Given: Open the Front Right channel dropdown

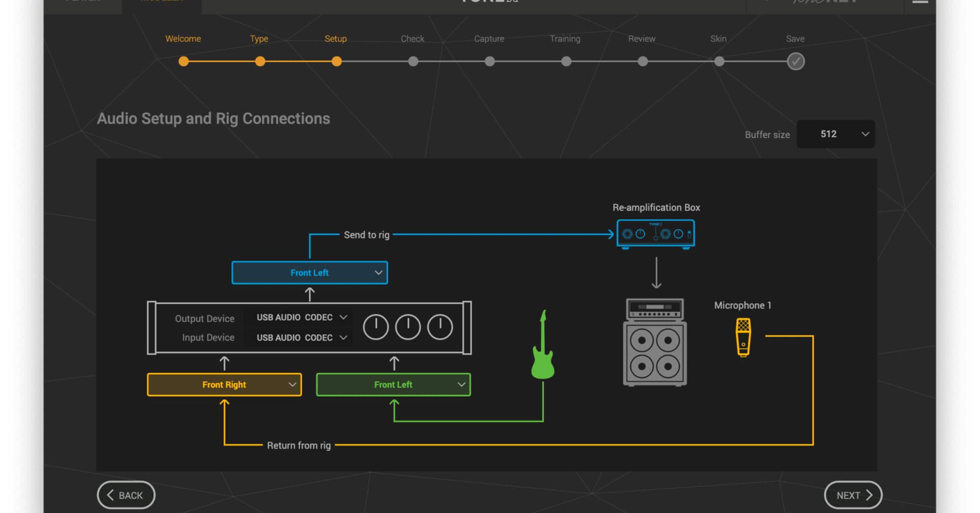Looking at the screenshot, I should click(x=224, y=384).
